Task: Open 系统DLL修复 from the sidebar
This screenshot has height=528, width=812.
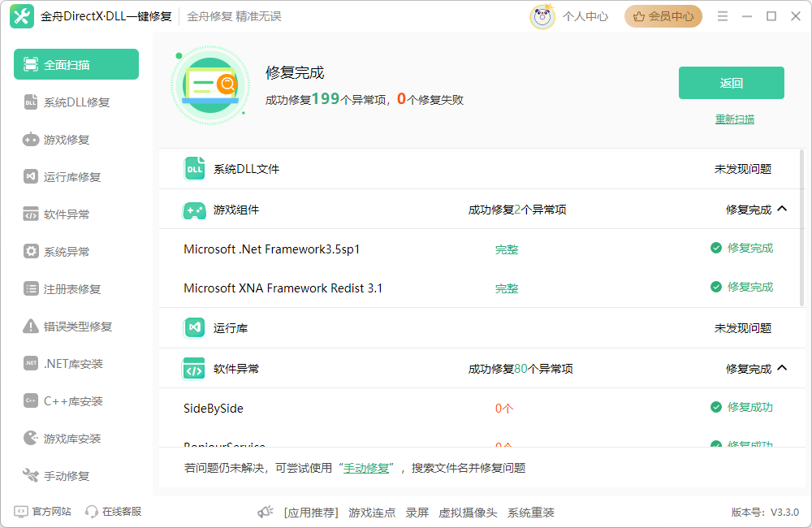Action: [76, 102]
